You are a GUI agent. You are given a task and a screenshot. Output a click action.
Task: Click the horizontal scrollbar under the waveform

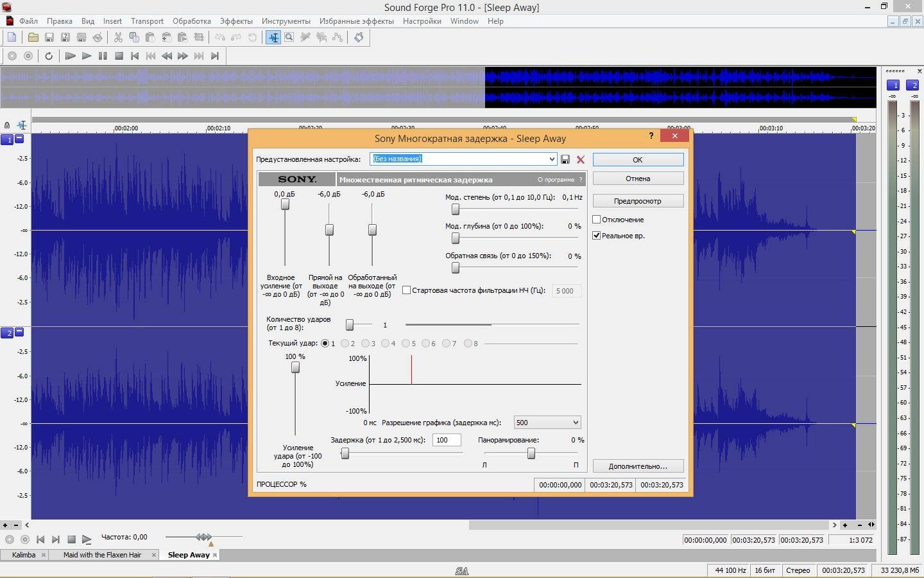(649, 525)
